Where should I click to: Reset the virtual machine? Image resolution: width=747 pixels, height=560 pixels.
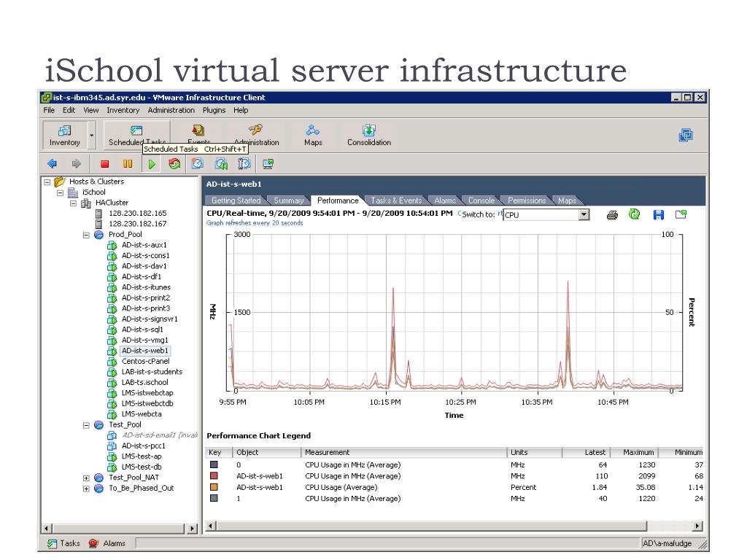click(x=174, y=164)
